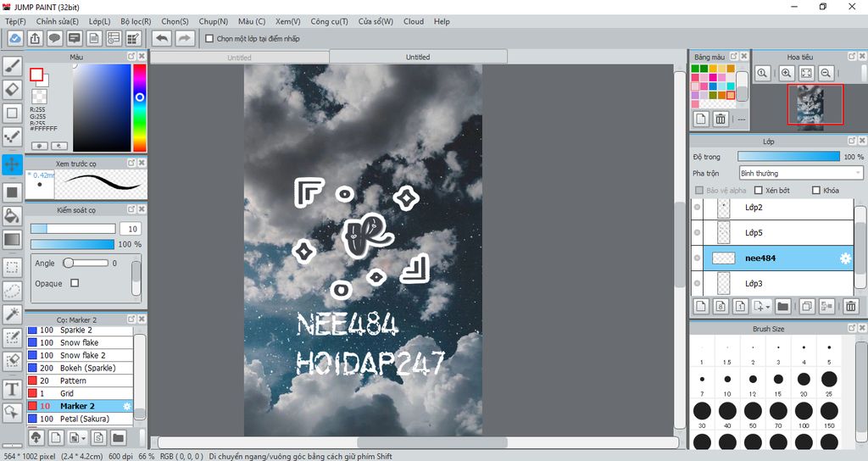Open the Bộ lọc(R) menu
The height and width of the screenshot is (461, 868).
click(136, 21)
